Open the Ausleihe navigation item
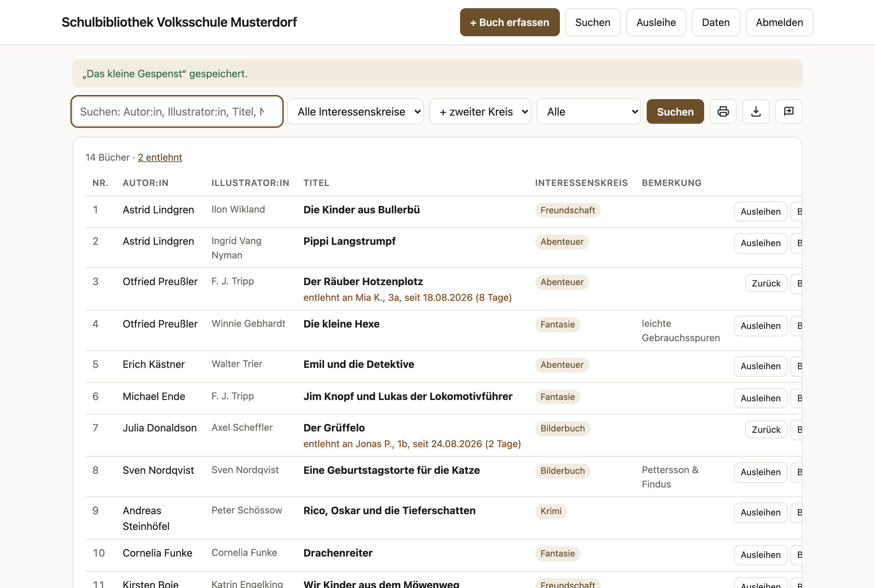Viewport: 875px width, 588px height. pos(656,22)
